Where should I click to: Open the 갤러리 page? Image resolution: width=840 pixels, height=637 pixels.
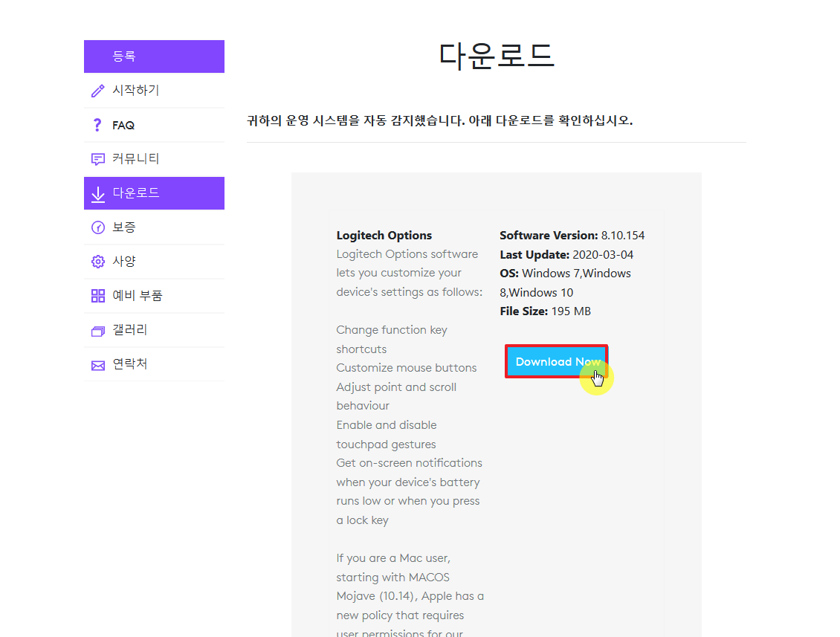pyautogui.click(x=155, y=330)
